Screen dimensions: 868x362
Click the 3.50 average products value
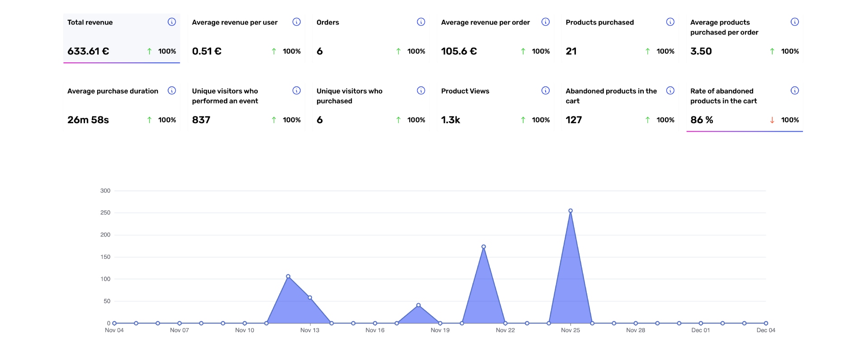point(701,51)
